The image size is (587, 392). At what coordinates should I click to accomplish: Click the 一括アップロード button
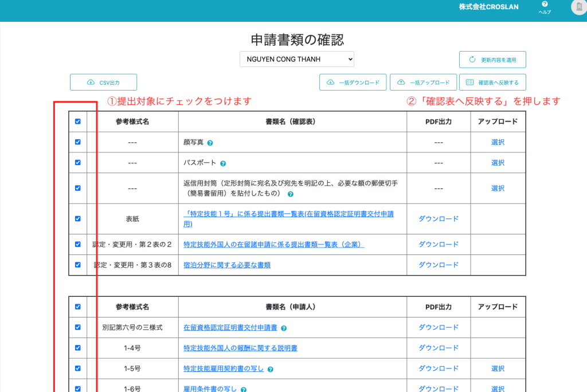coord(424,83)
